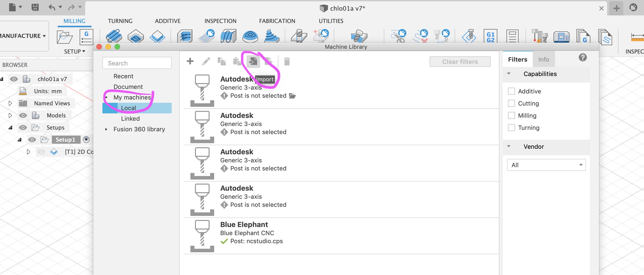Switch to the TURNING ribbon tab

coord(120,21)
